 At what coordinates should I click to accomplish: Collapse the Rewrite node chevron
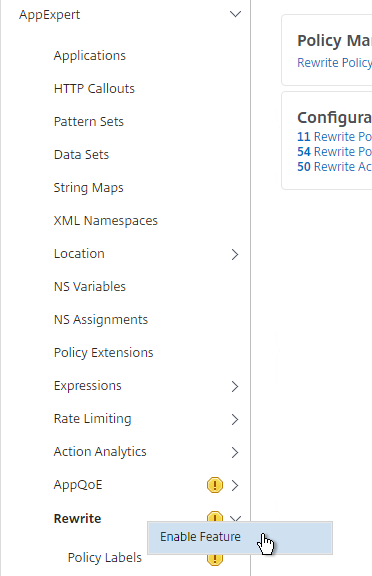235,518
